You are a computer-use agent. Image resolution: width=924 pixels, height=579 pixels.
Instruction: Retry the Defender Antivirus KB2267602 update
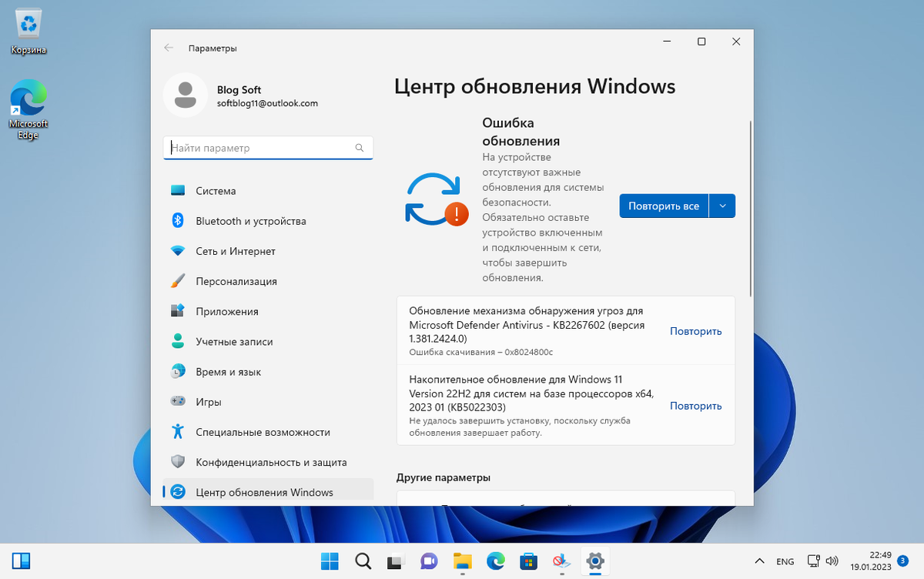[x=695, y=331]
